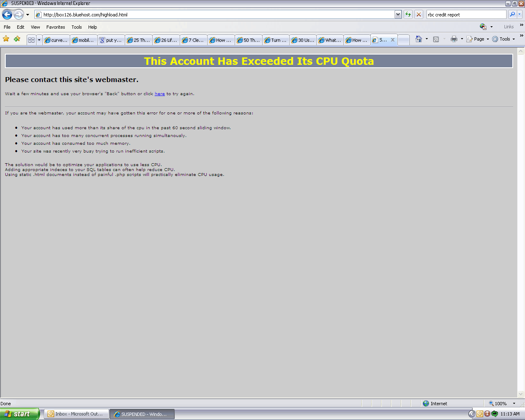
Task: Switch to the Turn tab
Action: tap(275, 40)
